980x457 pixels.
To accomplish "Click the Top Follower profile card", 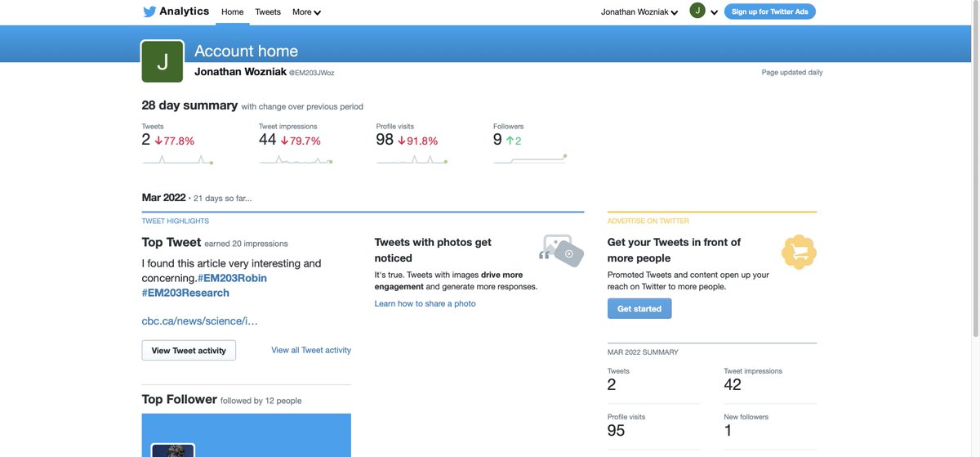I will click(247, 435).
